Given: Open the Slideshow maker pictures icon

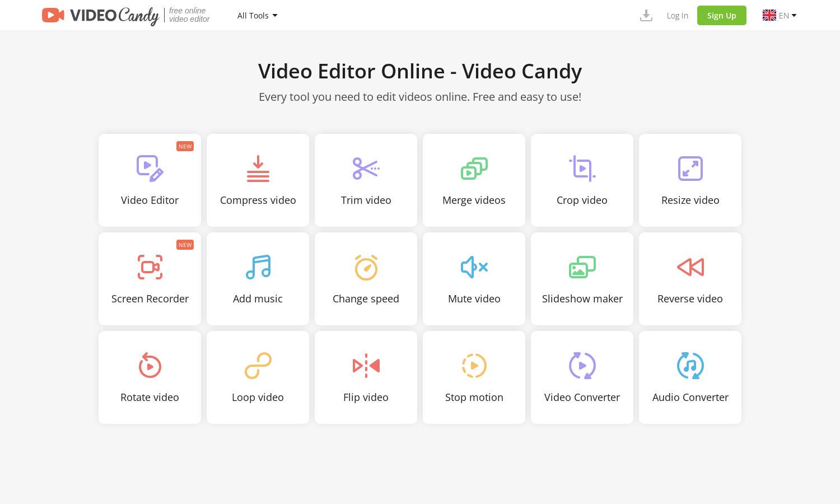Looking at the screenshot, I should click(x=582, y=267).
